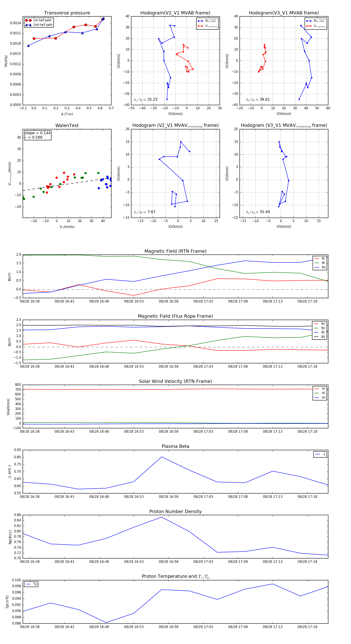Click "0.0024" tick on Transverse pressure y-axis
Viewport: 351px width, 644px height.
pyautogui.click(x=15, y=23)
